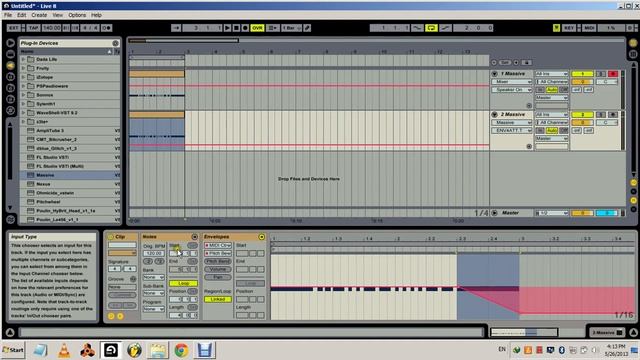Select the Volume envelope button
Screen dimensions: 640x360
pos(218,269)
